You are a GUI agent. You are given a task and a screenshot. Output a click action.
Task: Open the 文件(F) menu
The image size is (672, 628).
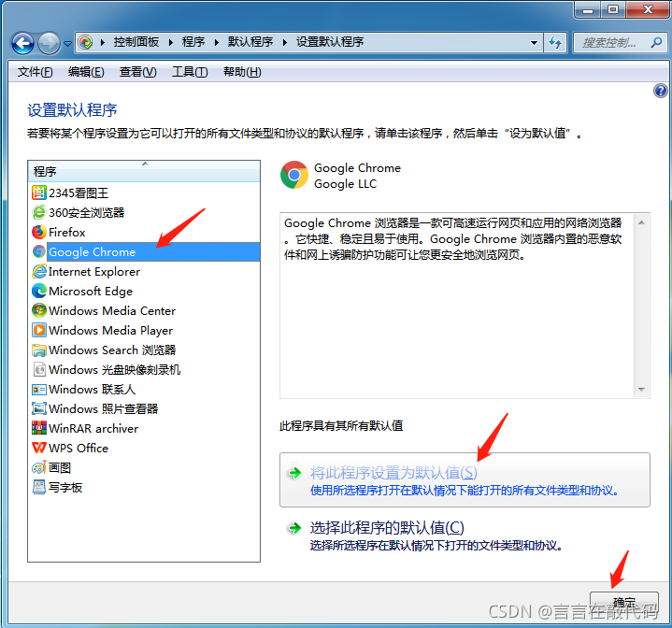point(36,72)
